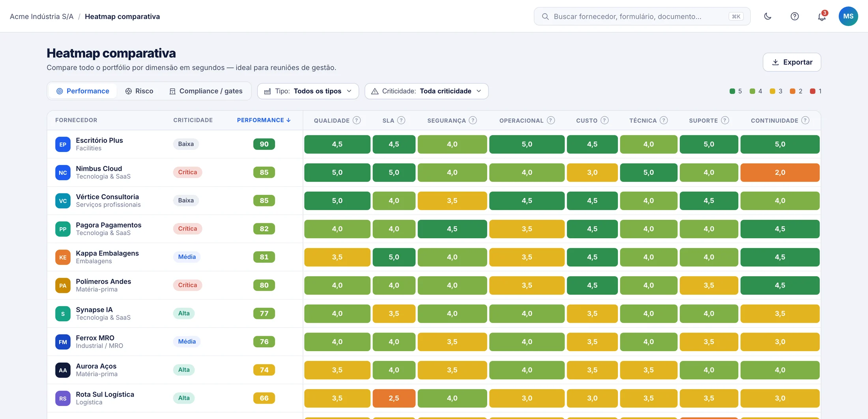This screenshot has height=419, width=868.
Task: Click Vértice Consultoria Segurança cell 3,5
Action: (x=452, y=200)
